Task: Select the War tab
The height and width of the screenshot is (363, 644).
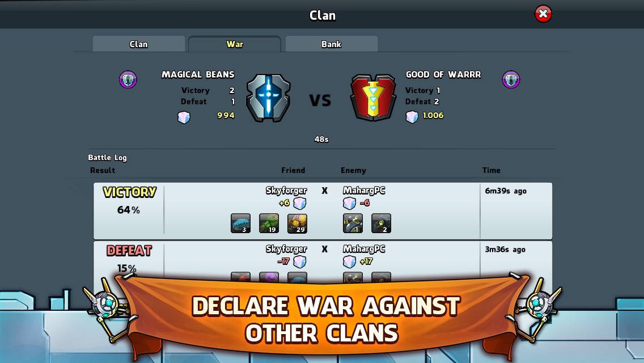Action: 235,44
